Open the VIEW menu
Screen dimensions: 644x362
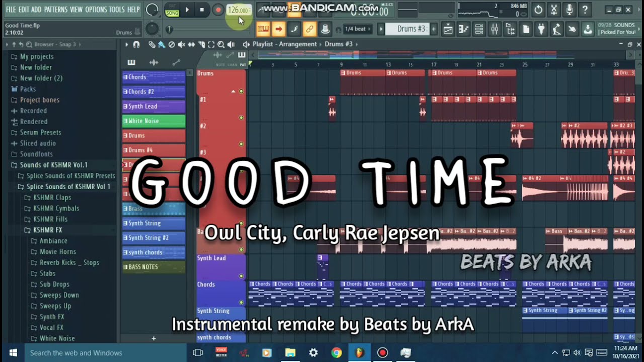pyautogui.click(x=76, y=10)
